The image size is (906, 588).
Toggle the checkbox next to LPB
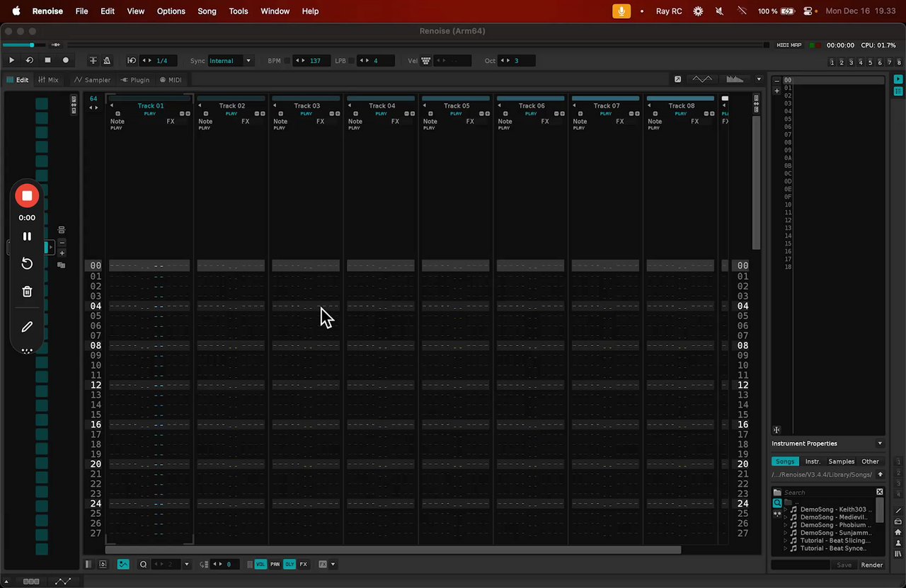tap(352, 61)
